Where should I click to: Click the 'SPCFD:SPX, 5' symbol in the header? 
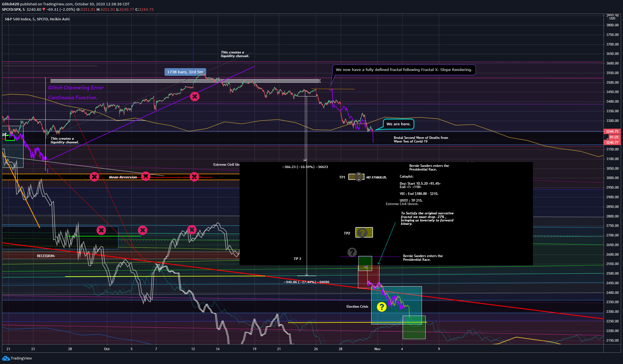13,9
